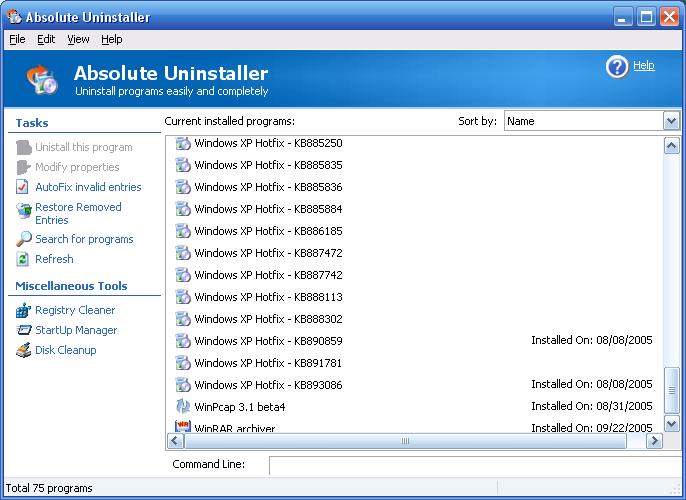The width and height of the screenshot is (686, 500).
Task: Open the Registry Cleaner tool link
Action: coord(75,310)
